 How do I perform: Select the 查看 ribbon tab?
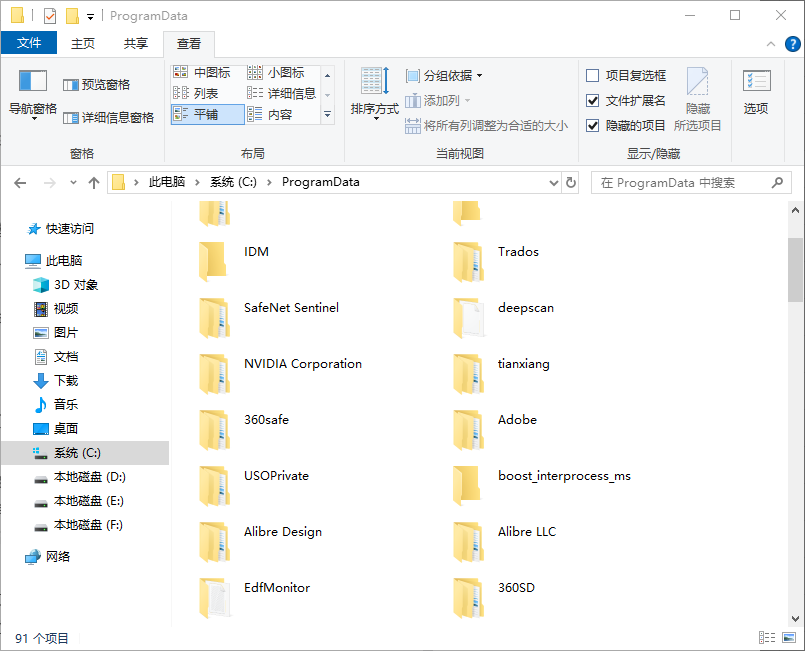(188, 44)
